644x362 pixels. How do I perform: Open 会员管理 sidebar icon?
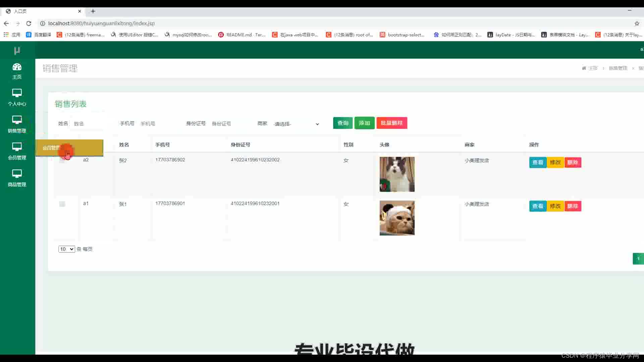pyautogui.click(x=17, y=147)
